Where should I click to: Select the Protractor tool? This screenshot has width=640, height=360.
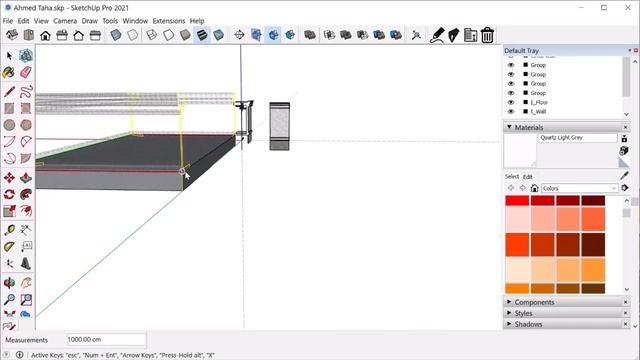[9, 247]
